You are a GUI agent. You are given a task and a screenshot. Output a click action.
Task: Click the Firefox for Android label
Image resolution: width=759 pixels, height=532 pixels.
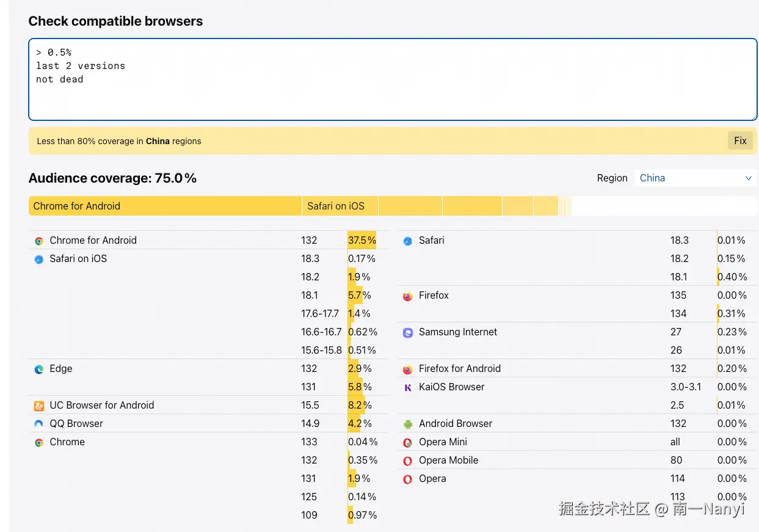tap(459, 369)
